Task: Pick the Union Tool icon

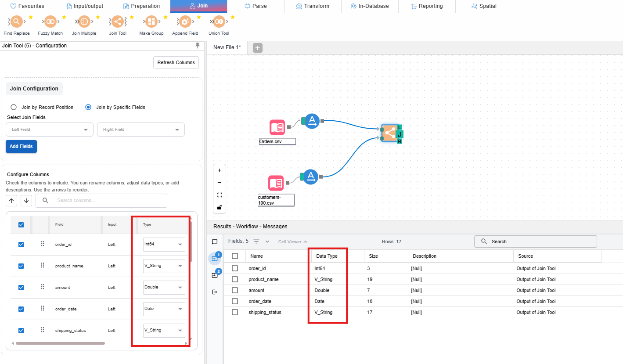Action: pyautogui.click(x=218, y=22)
